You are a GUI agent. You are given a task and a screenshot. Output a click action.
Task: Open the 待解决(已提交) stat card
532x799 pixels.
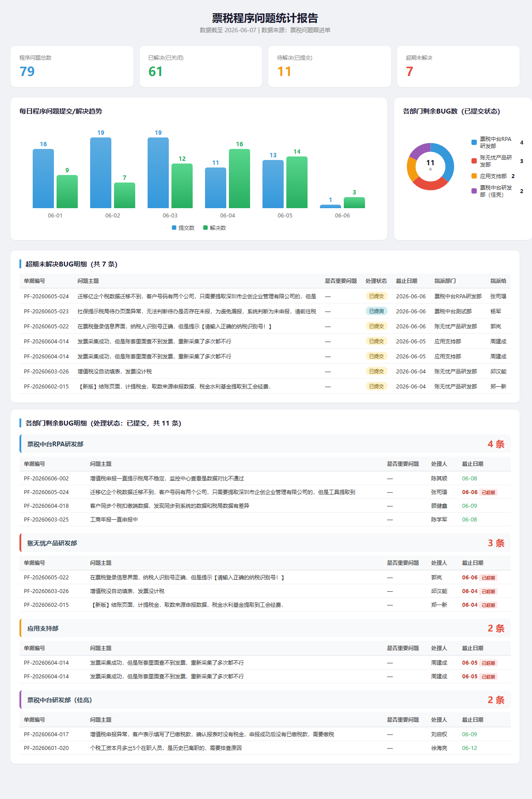click(x=330, y=66)
